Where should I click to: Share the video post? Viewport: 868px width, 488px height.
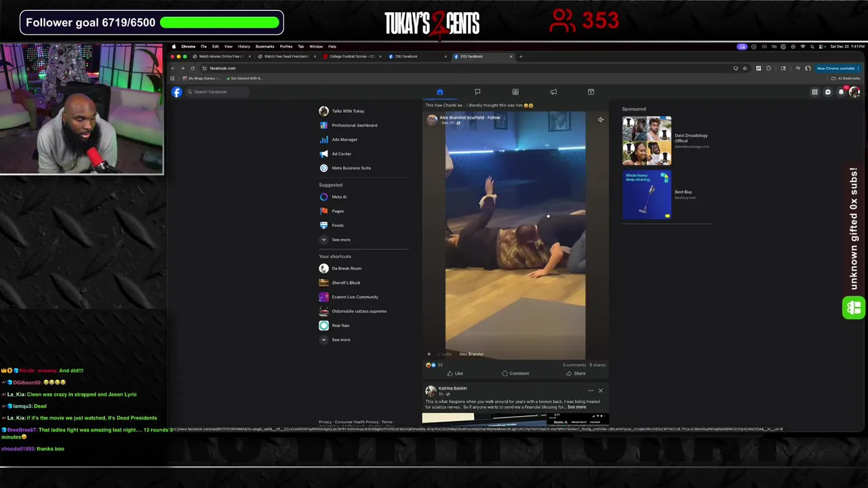point(576,373)
